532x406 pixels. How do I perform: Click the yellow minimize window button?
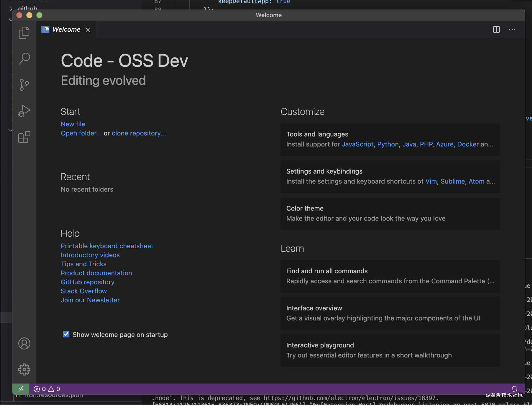pos(29,15)
